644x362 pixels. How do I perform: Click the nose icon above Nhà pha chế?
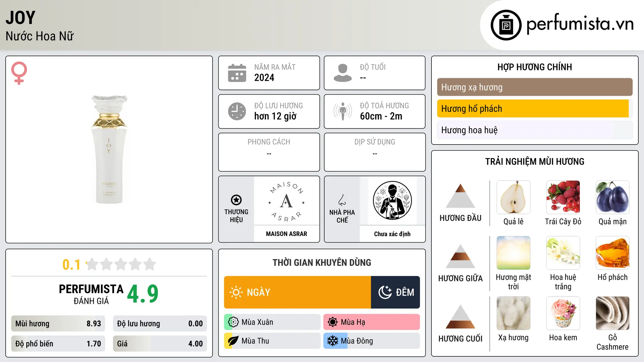[342, 200]
